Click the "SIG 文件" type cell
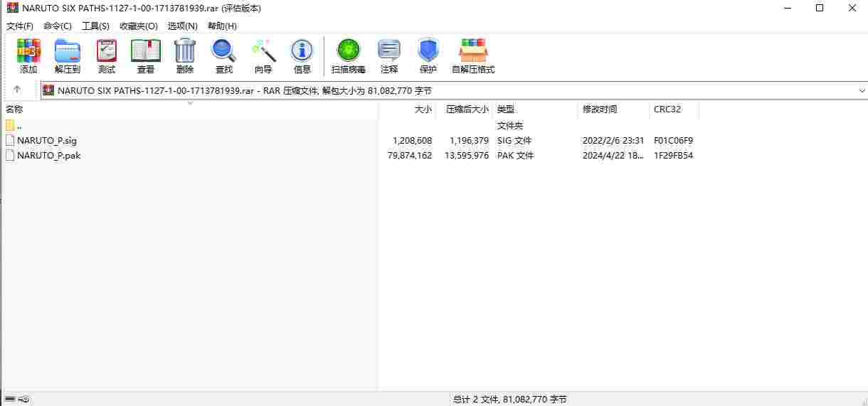 click(x=514, y=140)
